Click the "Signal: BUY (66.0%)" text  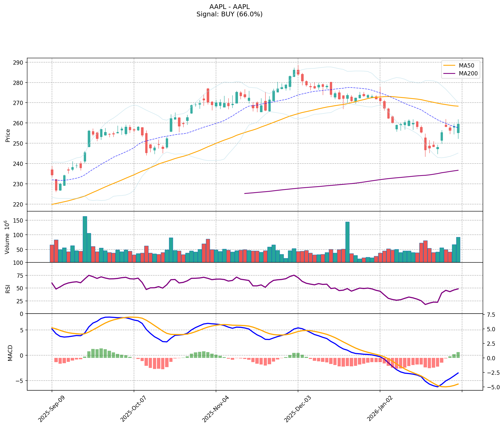click(x=229, y=14)
